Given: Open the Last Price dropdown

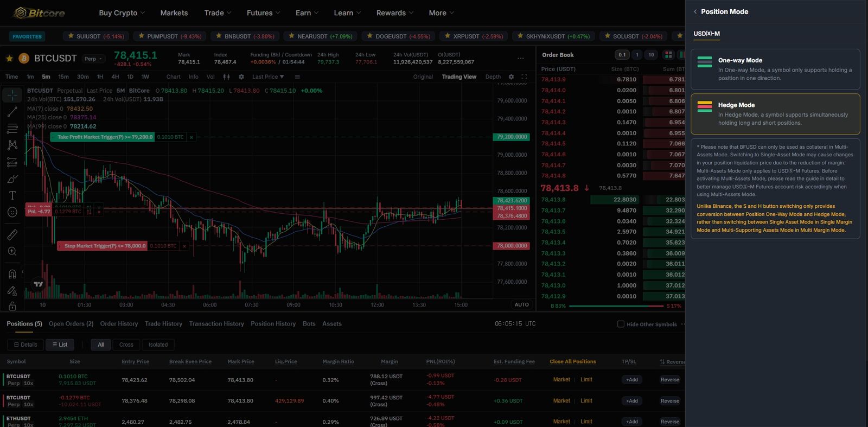Looking at the screenshot, I should [x=268, y=77].
